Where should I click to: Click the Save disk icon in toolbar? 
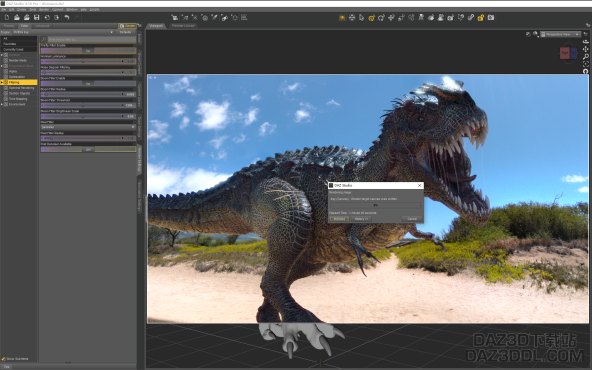click(37, 17)
